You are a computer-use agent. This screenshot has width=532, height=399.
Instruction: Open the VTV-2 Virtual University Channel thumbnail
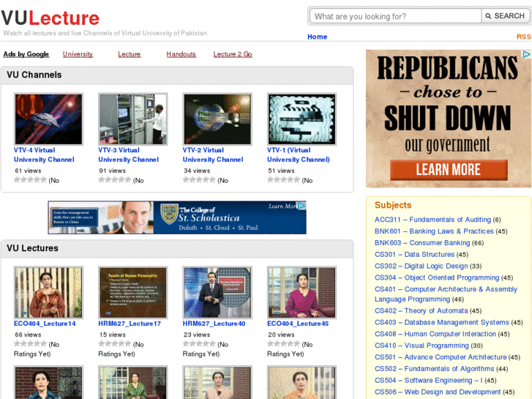coord(217,119)
